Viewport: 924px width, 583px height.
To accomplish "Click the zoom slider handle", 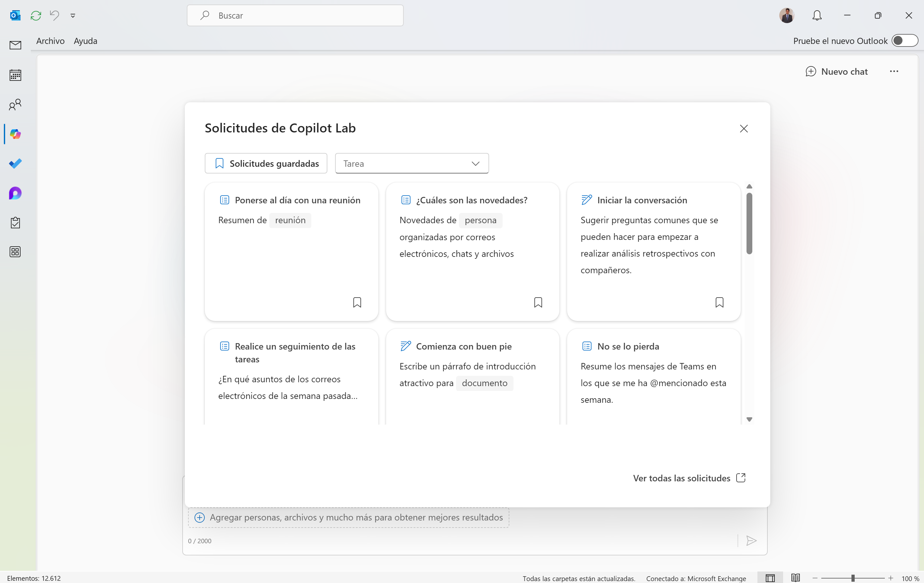I will click(853, 578).
